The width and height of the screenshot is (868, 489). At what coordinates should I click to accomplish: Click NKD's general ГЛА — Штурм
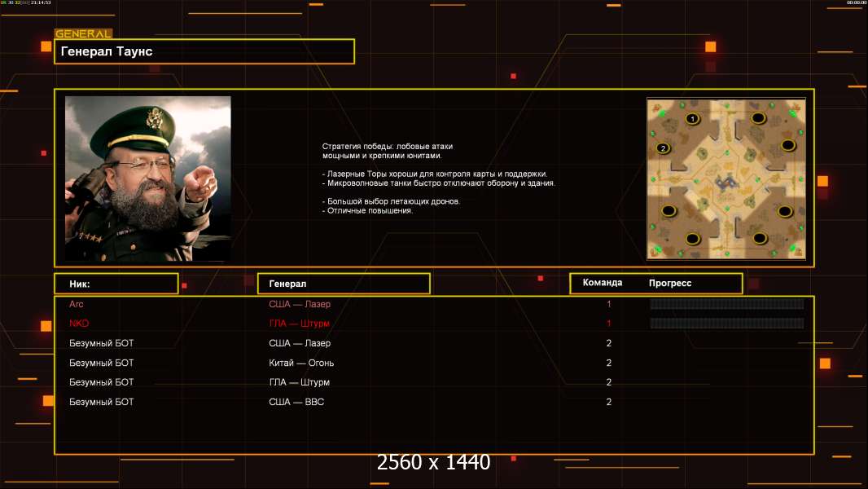299,324
